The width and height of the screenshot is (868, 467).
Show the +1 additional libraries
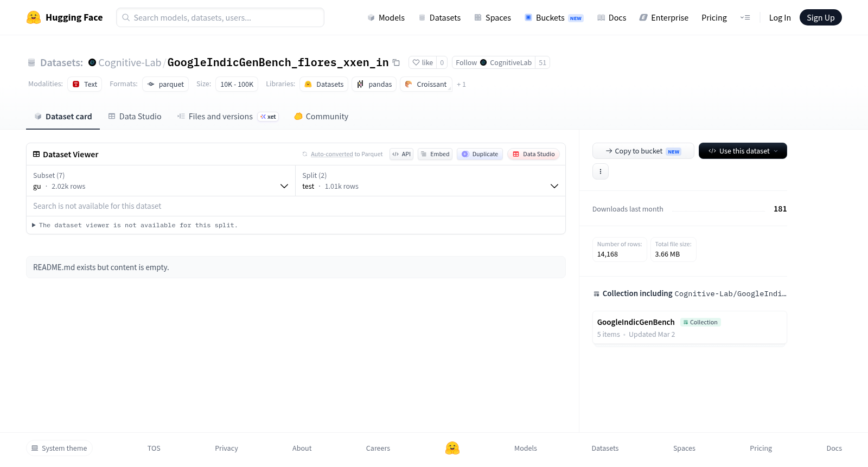(461, 84)
